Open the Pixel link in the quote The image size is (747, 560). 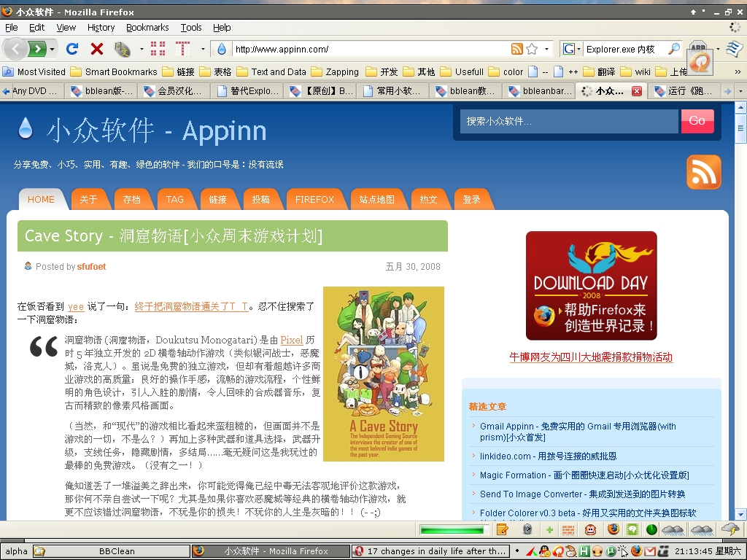coord(292,340)
